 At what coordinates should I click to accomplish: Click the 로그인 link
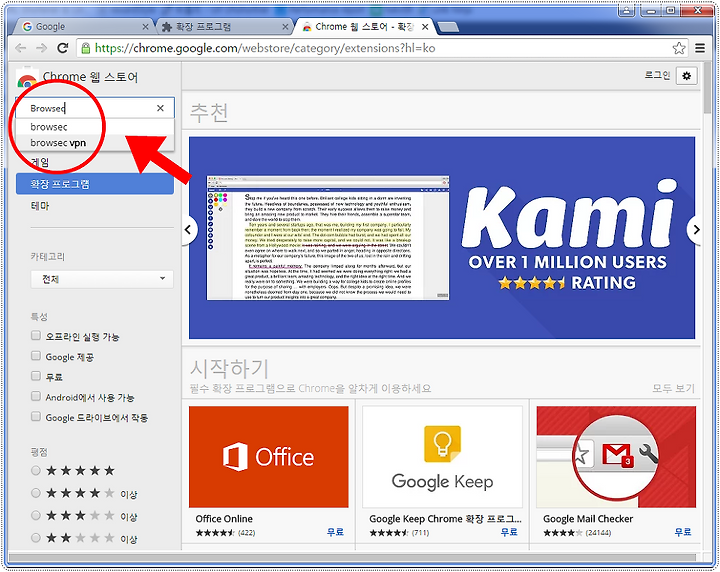(x=657, y=75)
